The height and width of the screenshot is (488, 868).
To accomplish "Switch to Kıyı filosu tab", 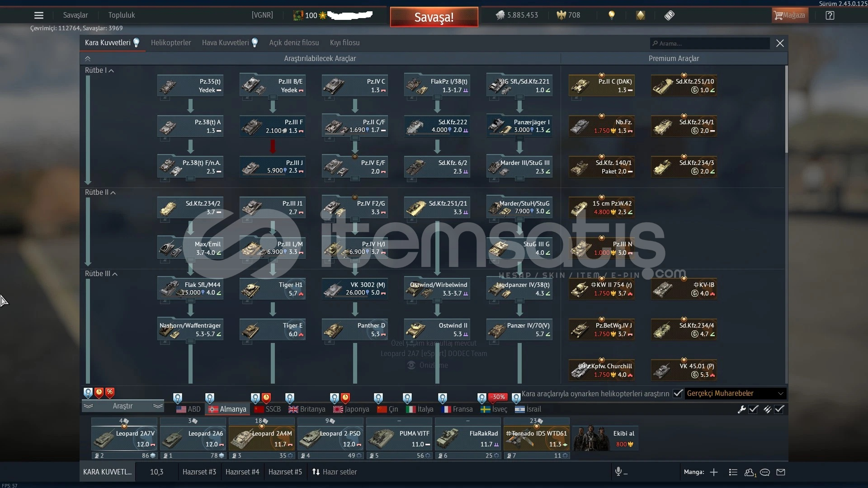I will [x=345, y=43].
